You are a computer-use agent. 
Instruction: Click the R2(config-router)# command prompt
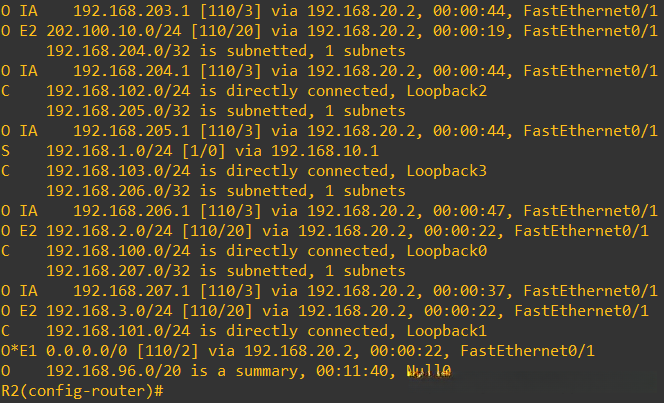[82, 390]
